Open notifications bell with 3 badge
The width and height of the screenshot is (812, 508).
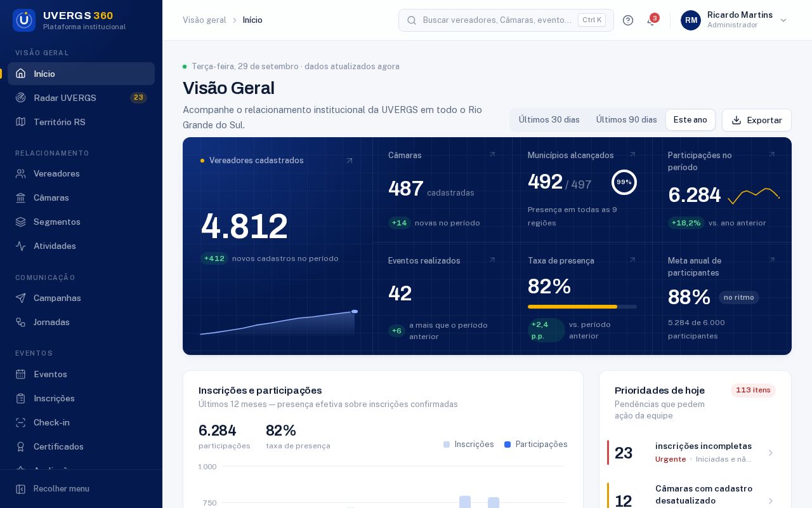pos(652,20)
